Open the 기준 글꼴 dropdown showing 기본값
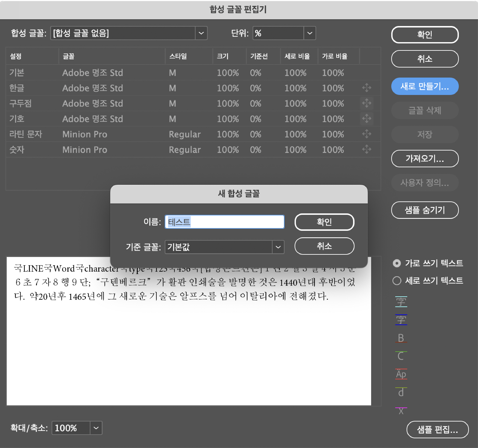The image size is (478, 448). click(x=278, y=247)
